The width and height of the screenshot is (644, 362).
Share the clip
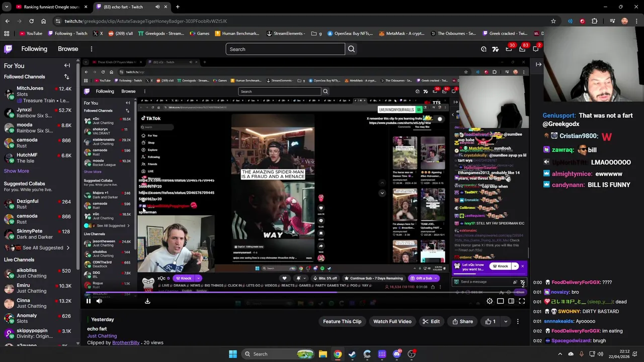pyautogui.click(x=462, y=321)
